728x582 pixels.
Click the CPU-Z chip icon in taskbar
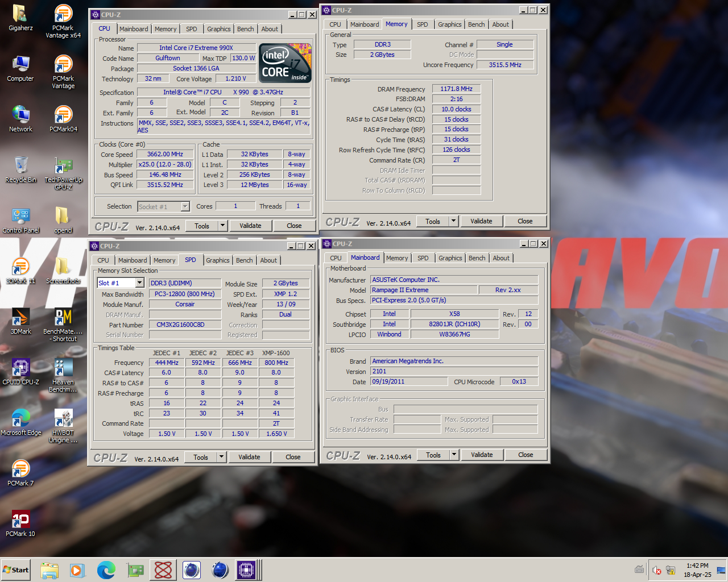coord(246,570)
